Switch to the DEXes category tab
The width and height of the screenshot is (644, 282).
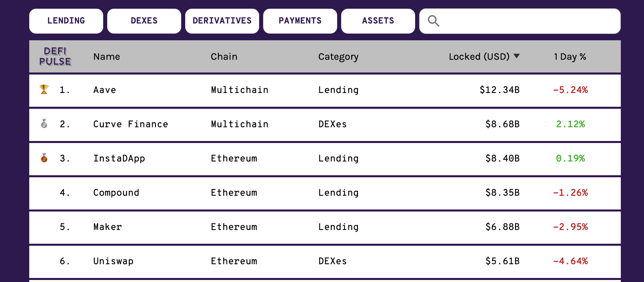coord(144,21)
